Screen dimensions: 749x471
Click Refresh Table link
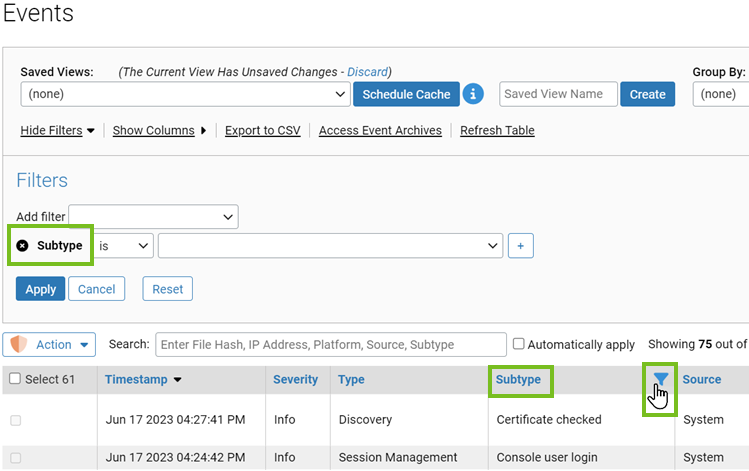point(497,130)
